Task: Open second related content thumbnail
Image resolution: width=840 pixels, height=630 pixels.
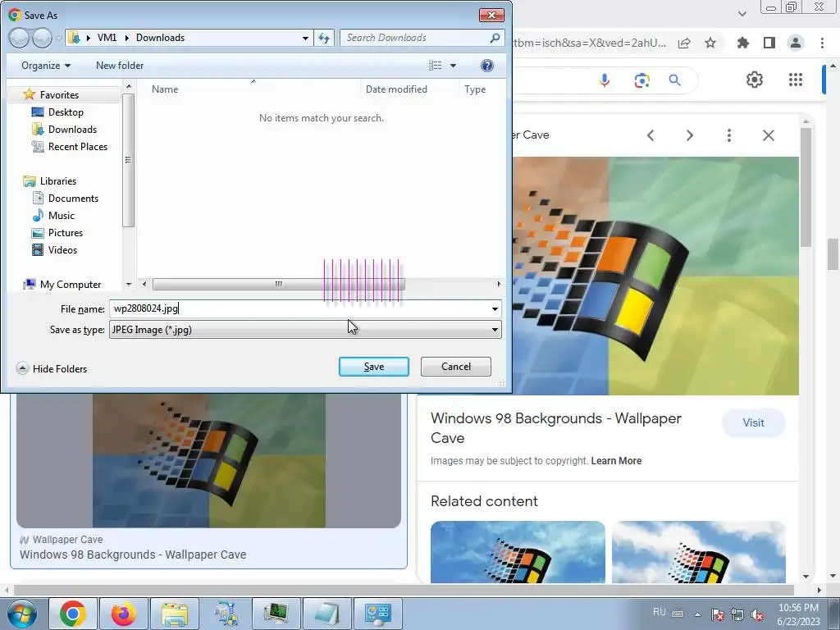Action: click(x=699, y=552)
